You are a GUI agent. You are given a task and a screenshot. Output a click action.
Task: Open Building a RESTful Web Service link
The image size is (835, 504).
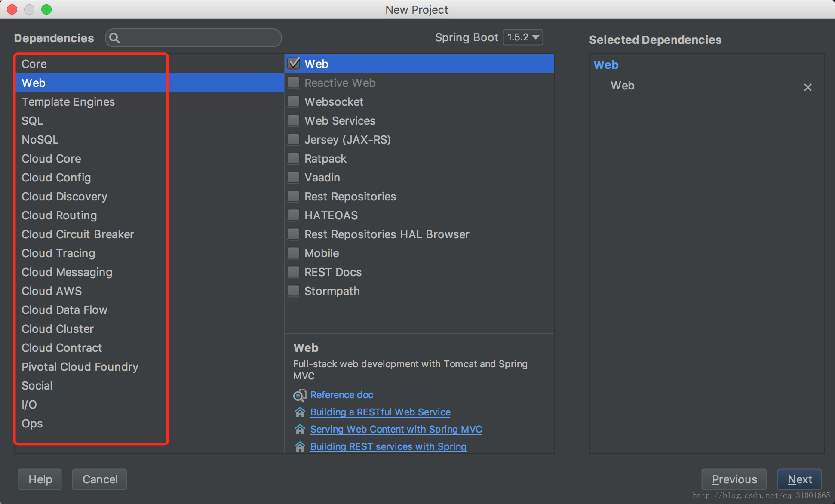pyautogui.click(x=380, y=412)
